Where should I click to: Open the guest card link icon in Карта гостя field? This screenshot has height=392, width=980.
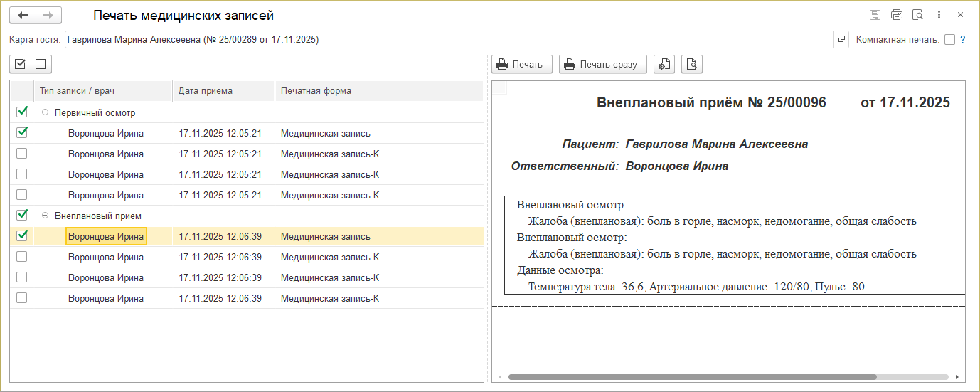click(841, 40)
